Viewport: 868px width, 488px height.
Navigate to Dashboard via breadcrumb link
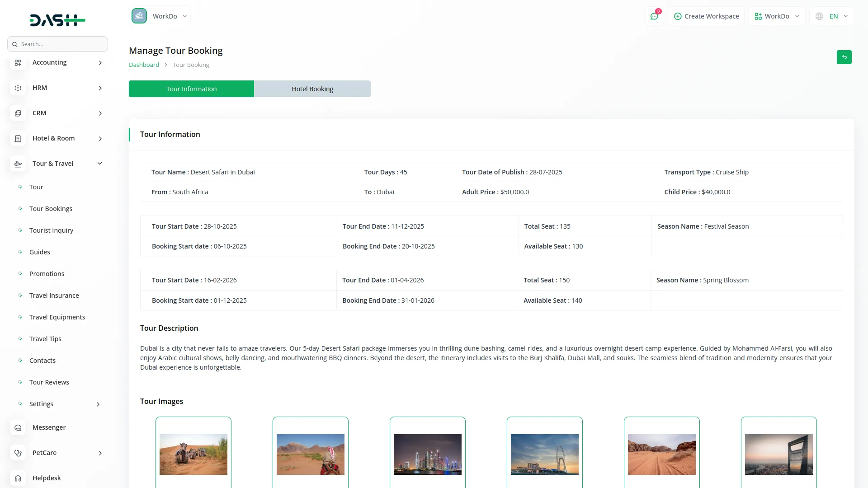[x=144, y=64]
